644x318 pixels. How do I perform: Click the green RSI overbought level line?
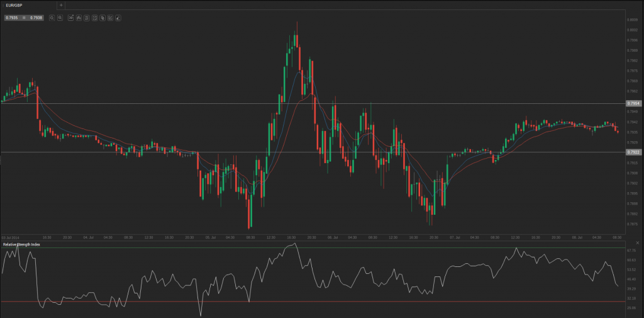(314, 248)
